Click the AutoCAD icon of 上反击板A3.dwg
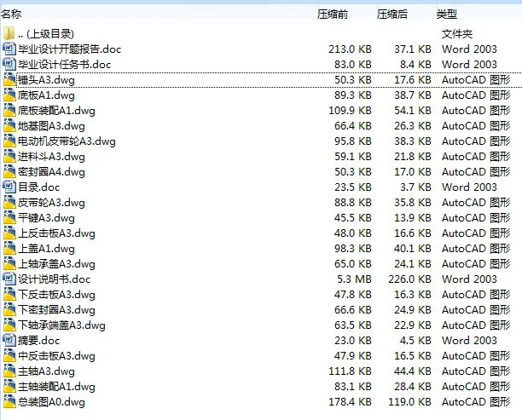Viewport: 522px width, 420px height. click(x=9, y=233)
